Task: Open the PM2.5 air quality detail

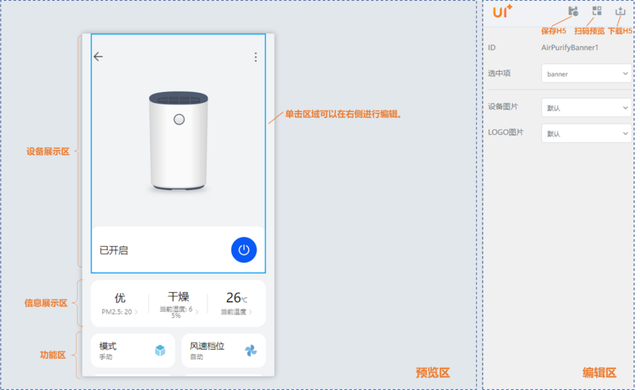Action: click(x=120, y=304)
